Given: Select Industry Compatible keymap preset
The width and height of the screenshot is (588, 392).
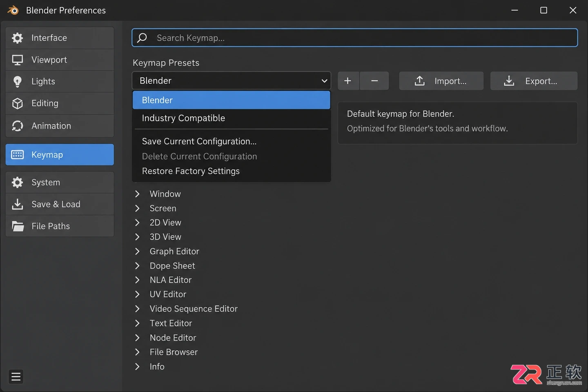Looking at the screenshot, I should pyautogui.click(x=231, y=118).
